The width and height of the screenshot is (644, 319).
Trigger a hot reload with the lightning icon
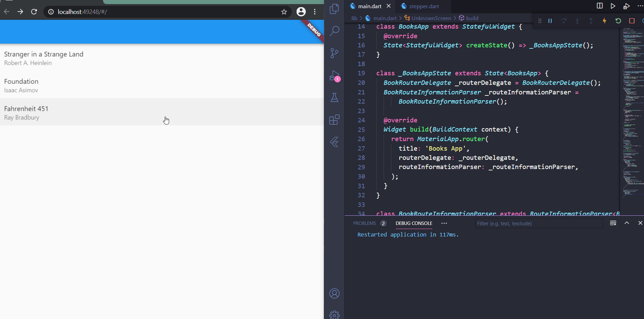[x=604, y=21]
